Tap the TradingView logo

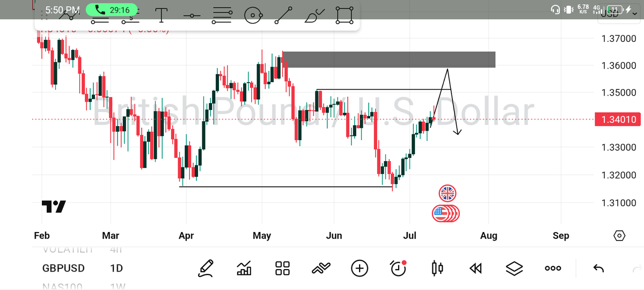point(54,206)
